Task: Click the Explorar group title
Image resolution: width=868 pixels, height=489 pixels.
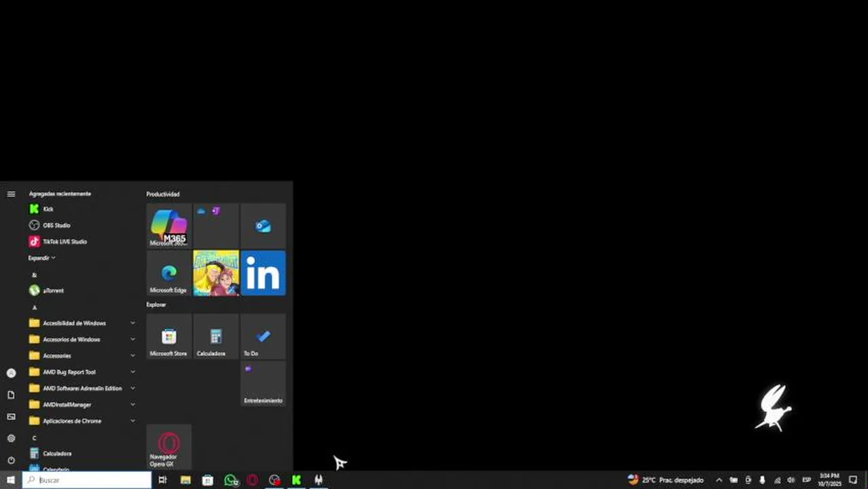Action: point(156,305)
